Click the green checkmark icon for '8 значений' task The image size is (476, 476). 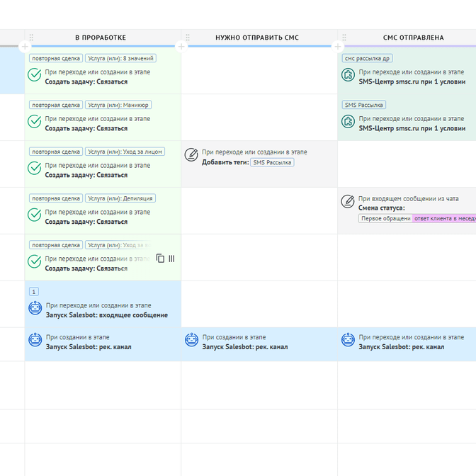click(x=34, y=74)
